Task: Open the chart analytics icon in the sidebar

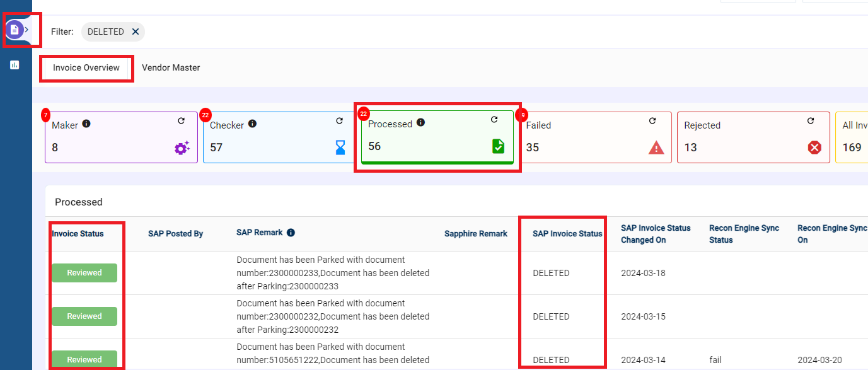Action: click(14, 65)
